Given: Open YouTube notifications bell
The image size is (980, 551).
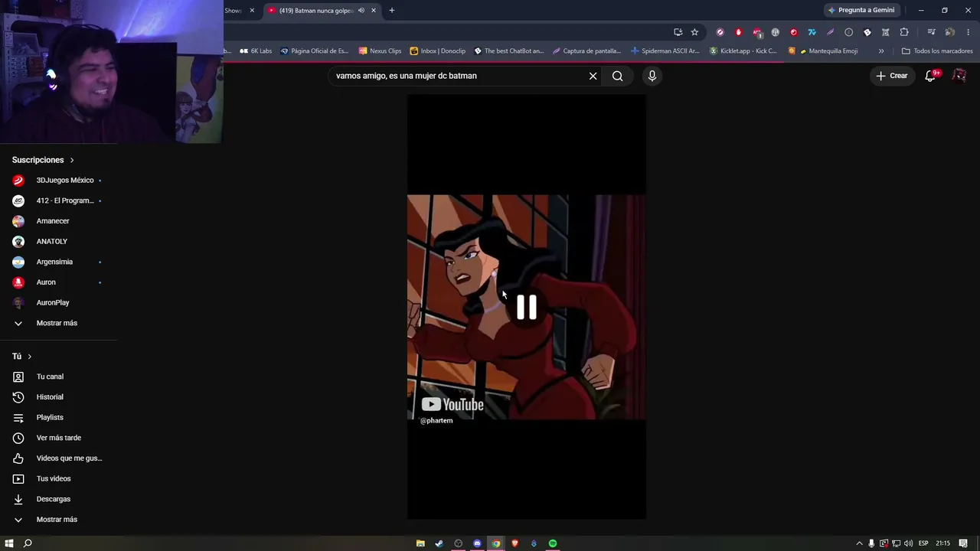Looking at the screenshot, I should pos(930,76).
